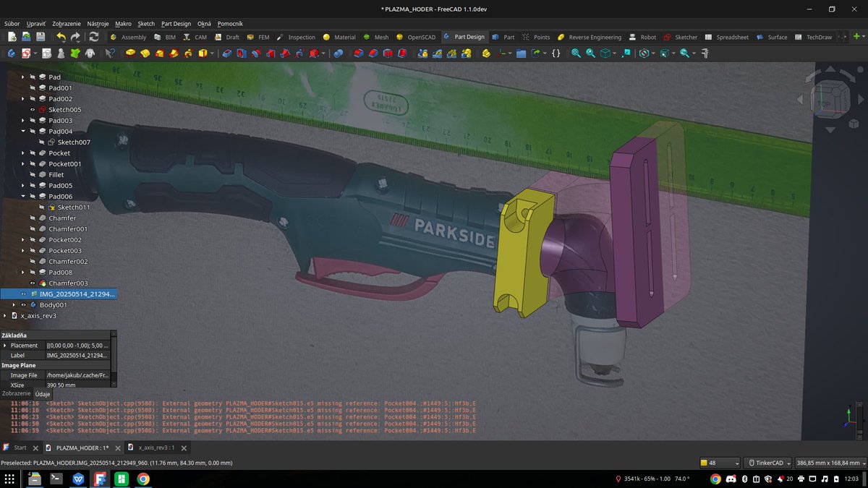Click the curly braces variable set icon
Image resolution: width=868 pixels, height=488 pixels.
point(556,53)
